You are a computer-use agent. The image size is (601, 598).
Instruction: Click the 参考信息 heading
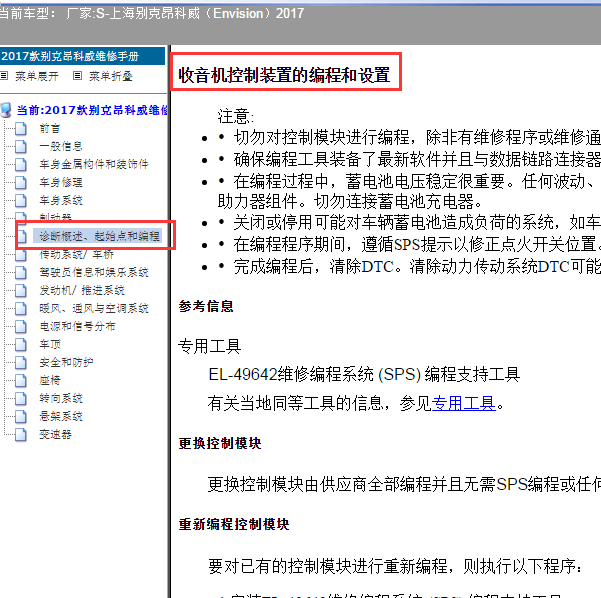click(x=206, y=306)
